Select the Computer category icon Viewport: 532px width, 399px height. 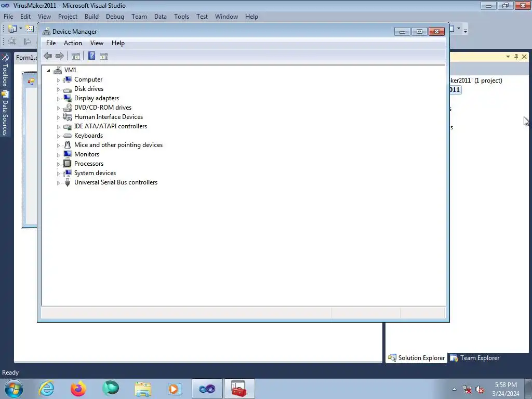68,79
